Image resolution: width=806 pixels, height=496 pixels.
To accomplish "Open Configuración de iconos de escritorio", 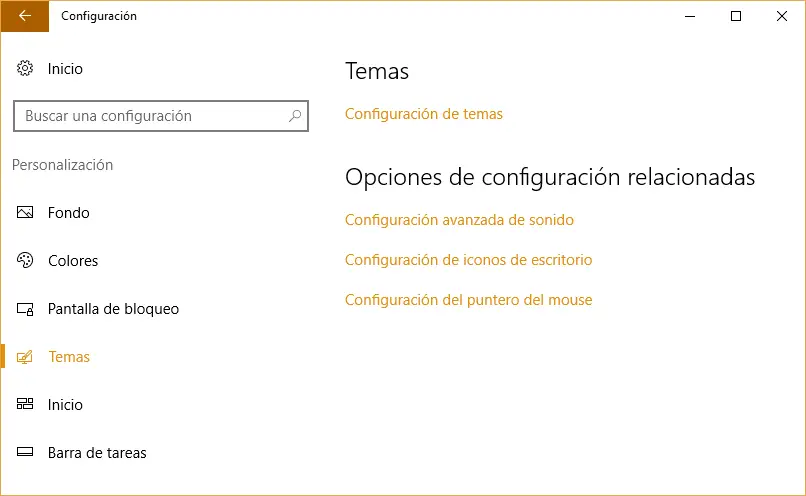I will click(468, 260).
